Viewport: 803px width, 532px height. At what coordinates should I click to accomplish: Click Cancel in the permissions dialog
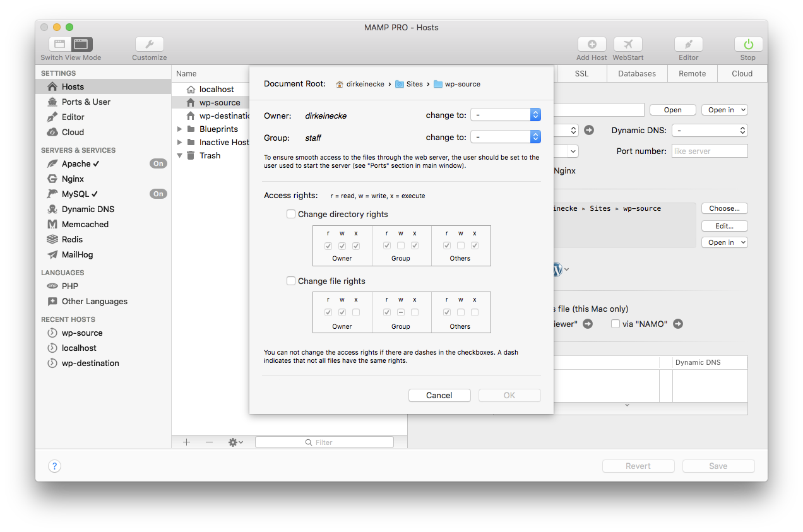click(439, 395)
